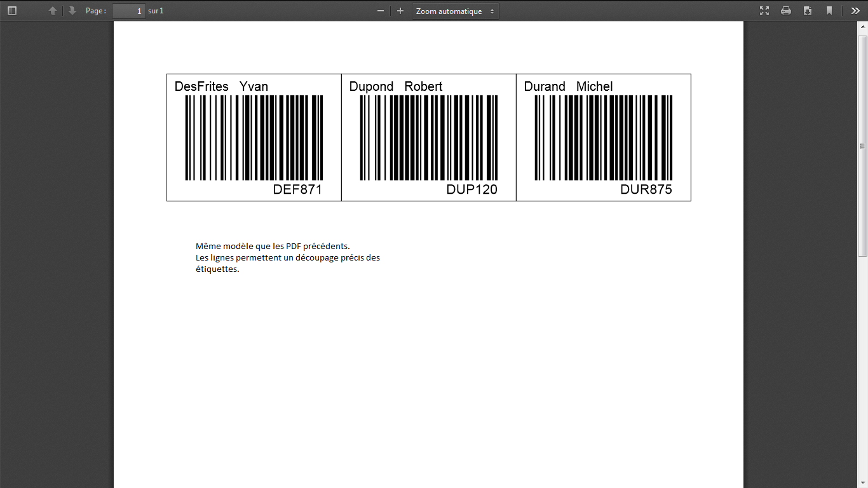Click the barcode above DUP120

429,138
